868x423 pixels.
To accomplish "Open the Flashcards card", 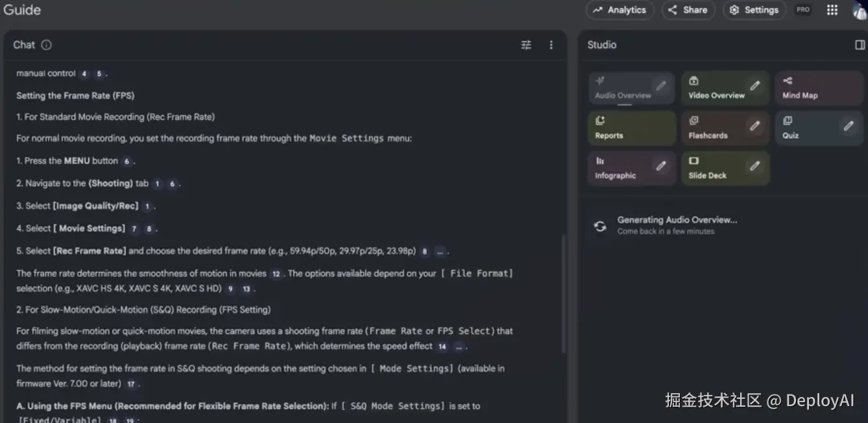I will [725, 128].
